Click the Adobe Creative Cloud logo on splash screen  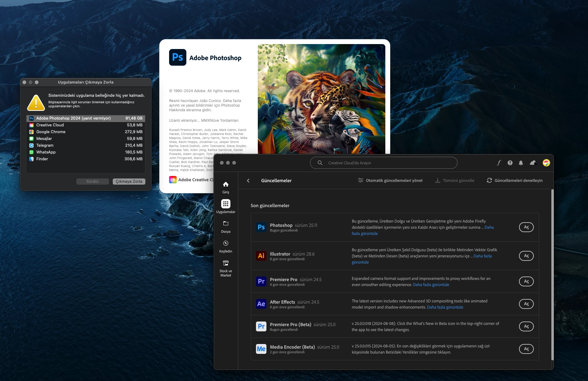[x=173, y=180]
